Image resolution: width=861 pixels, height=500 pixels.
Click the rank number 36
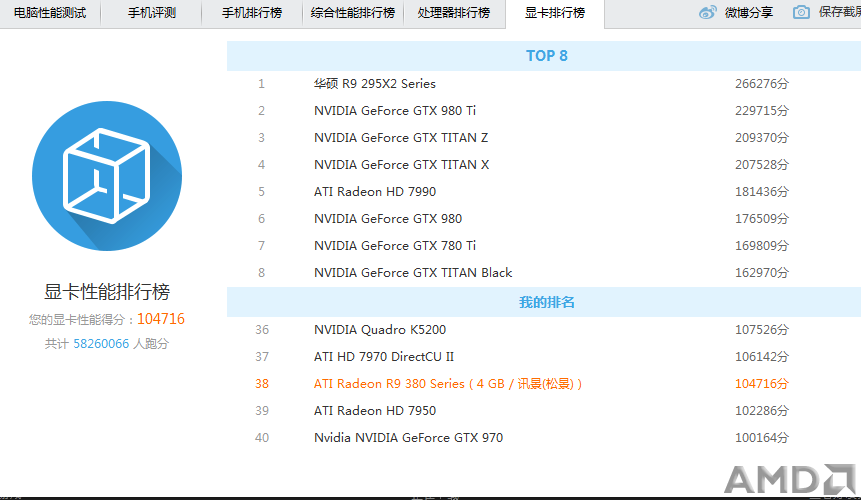coord(262,330)
